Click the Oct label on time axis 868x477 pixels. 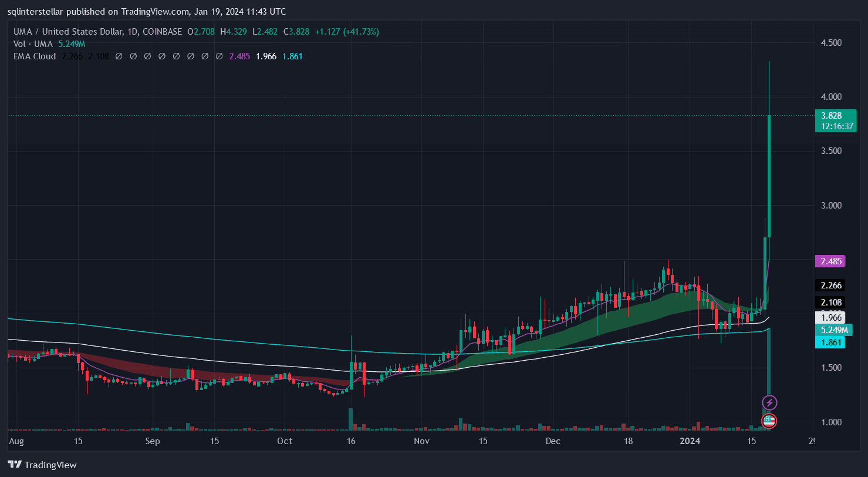pyautogui.click(x=285, y=441)
